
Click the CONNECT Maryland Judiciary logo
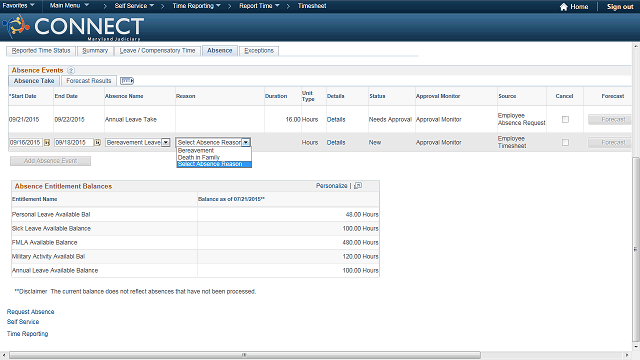[73, 27]
